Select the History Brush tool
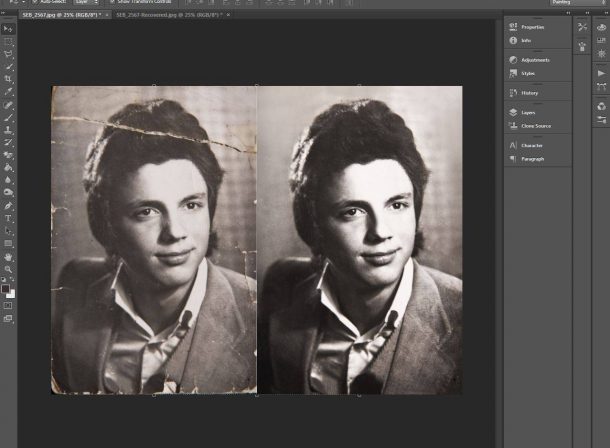610x448 pixels. [x=8, y=142]
